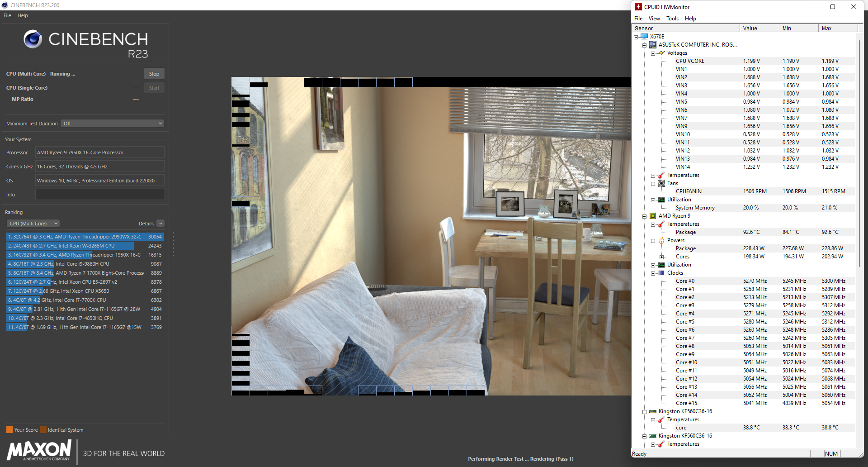Select ranking row Intel Core i7-4850HQ
This screenshot has height=467, width=868.
(x=85, y=318)
